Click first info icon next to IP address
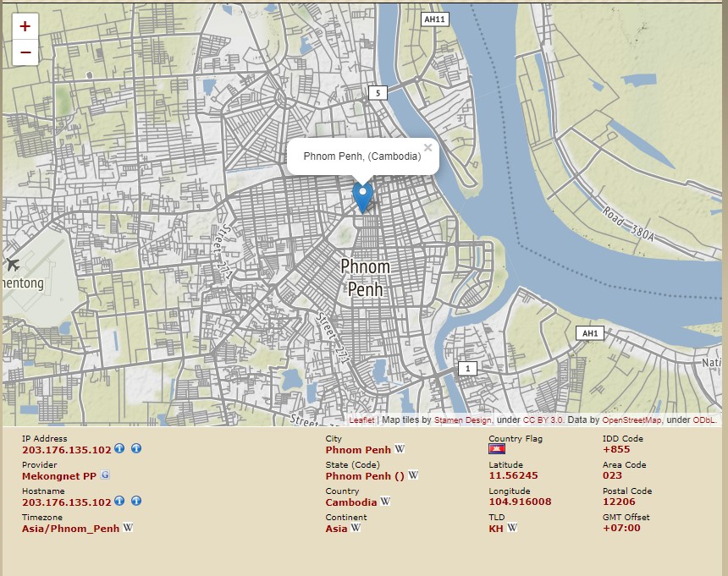This screenshot has height=576, width=728. (x=119, y=449)
